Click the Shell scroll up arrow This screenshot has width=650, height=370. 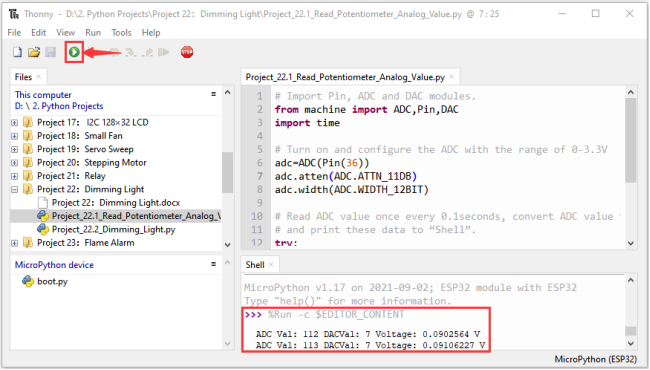631,281
